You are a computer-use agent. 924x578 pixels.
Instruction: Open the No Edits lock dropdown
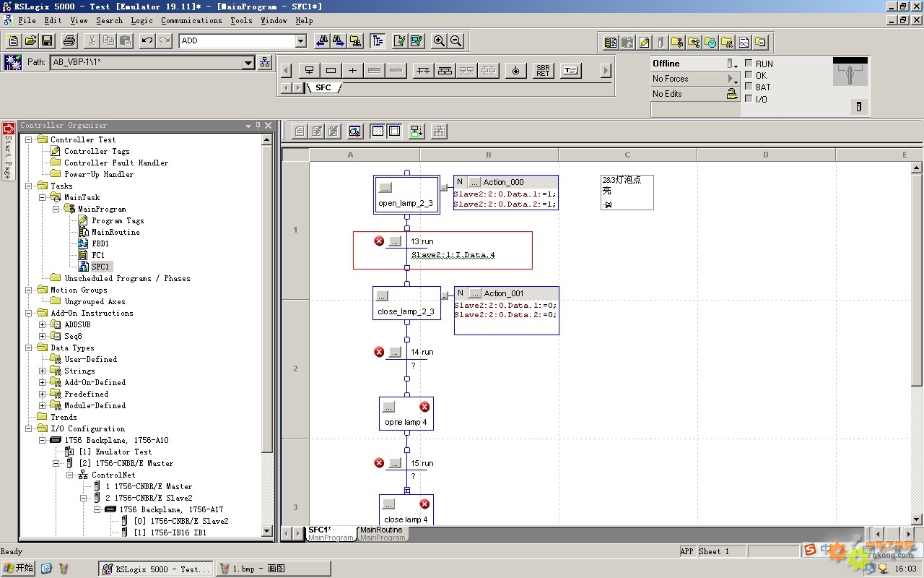(732, 94)
